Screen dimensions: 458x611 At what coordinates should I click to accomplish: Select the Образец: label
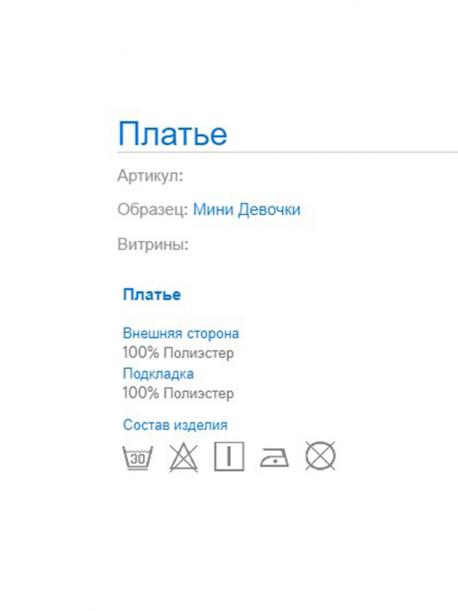(153, 209)
